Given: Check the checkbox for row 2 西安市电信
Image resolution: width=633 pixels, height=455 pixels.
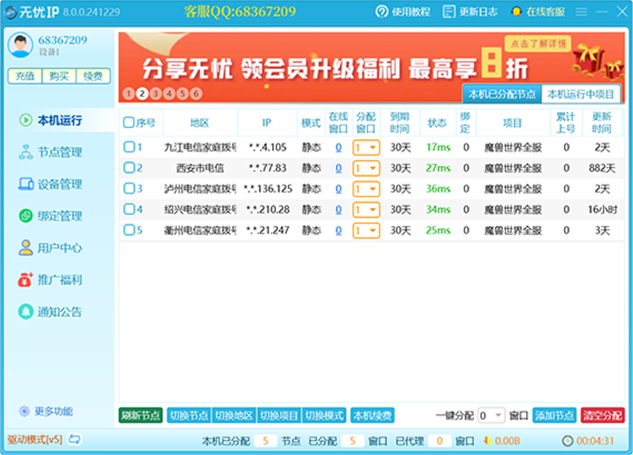Looking at the screenshot, I should point(128,168).
